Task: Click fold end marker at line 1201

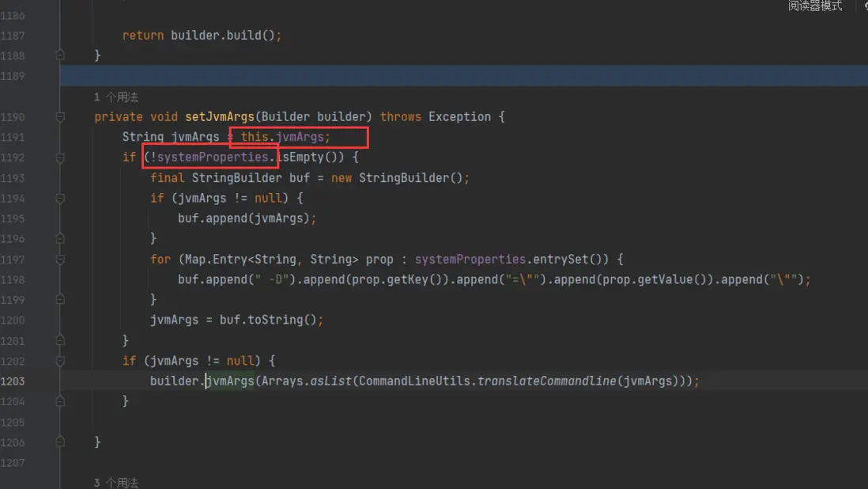Action: [x=60, y=340]
